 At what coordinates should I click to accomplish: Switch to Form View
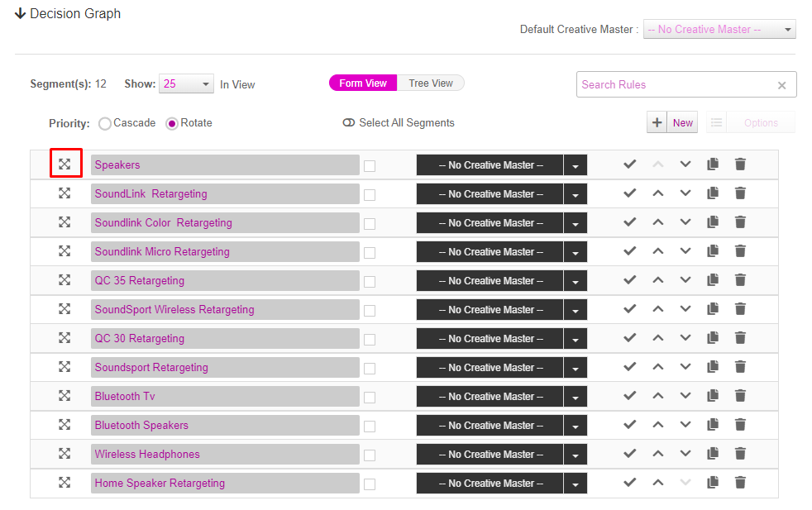coord(363,83)
